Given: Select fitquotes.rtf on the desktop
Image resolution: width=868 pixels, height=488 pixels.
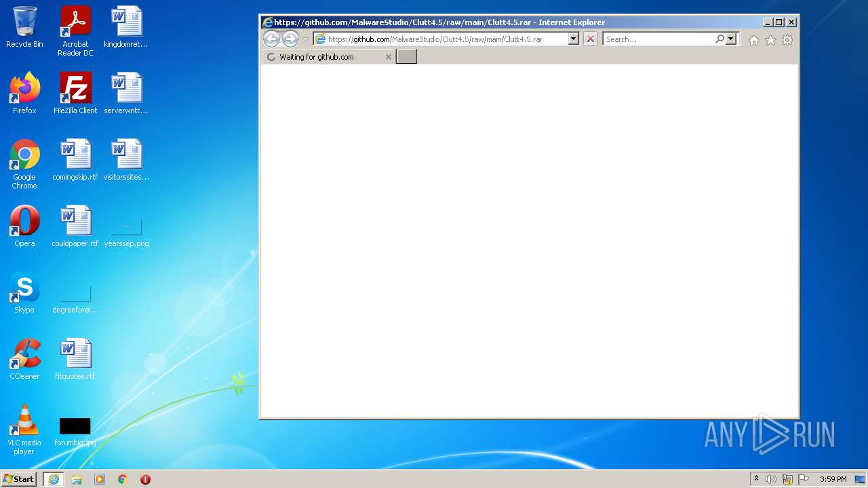Looking at the screenshot, I should tap(75, 359).
